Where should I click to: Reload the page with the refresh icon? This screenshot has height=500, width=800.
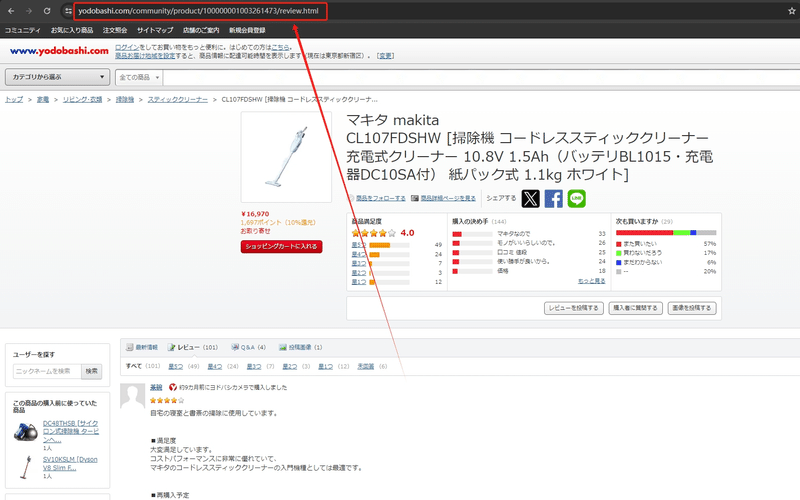[x=47, y=11]
